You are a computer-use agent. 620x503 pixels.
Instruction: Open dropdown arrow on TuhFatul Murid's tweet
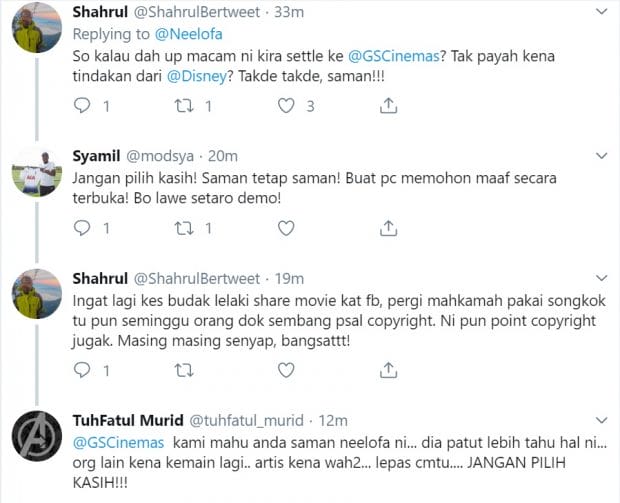(x=600, y=421)
